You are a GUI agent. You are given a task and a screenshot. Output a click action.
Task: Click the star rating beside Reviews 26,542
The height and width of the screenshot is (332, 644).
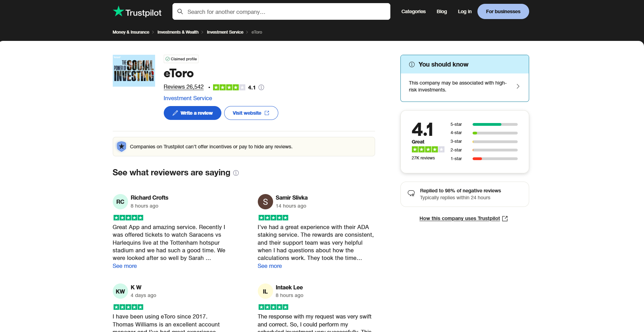(229, 87)
